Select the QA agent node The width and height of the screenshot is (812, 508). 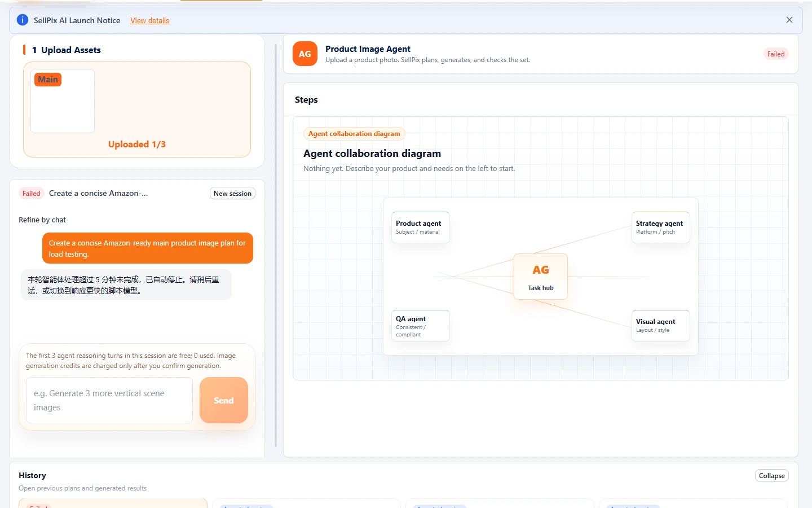[421, 326]
